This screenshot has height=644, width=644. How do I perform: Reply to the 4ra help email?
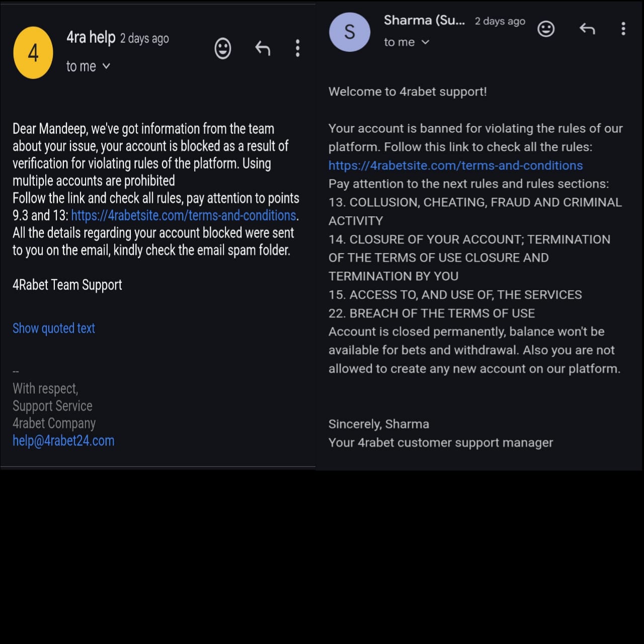point(263,48)
